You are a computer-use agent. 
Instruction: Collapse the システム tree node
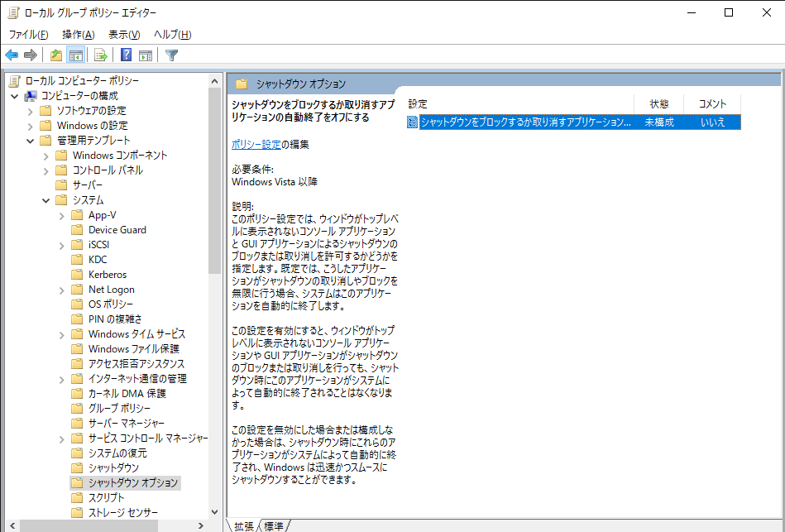pyautogui.click(x=46, y=199)
